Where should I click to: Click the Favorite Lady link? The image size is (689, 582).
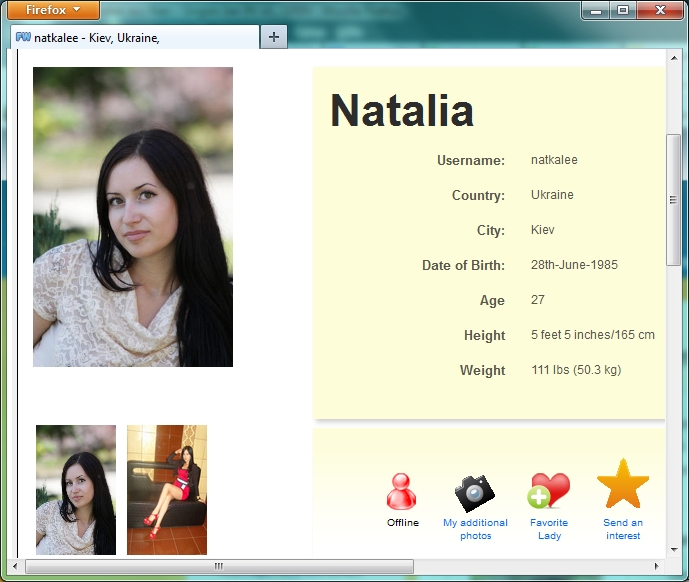(x=549, y=529)
